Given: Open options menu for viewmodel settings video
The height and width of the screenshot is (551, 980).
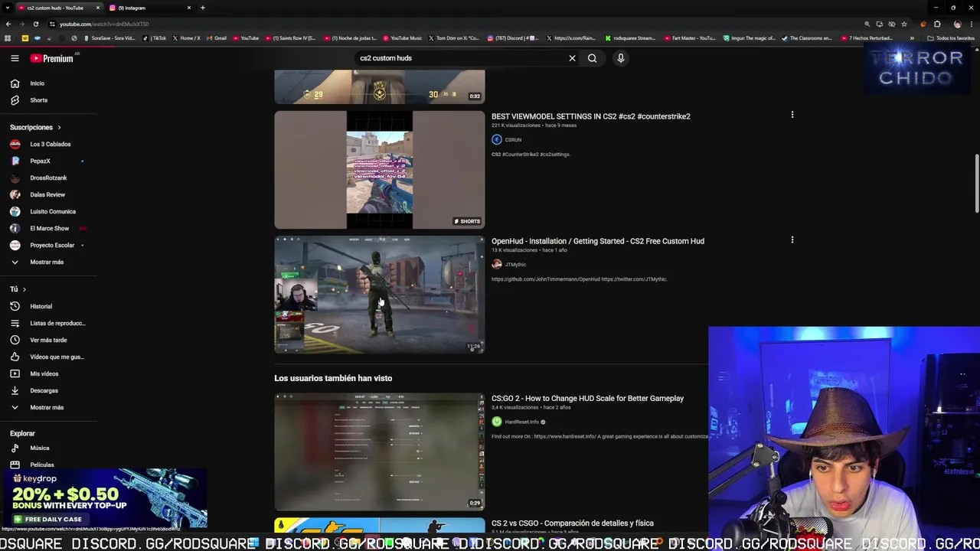Looking at the screenshot, I should [792, 115].
